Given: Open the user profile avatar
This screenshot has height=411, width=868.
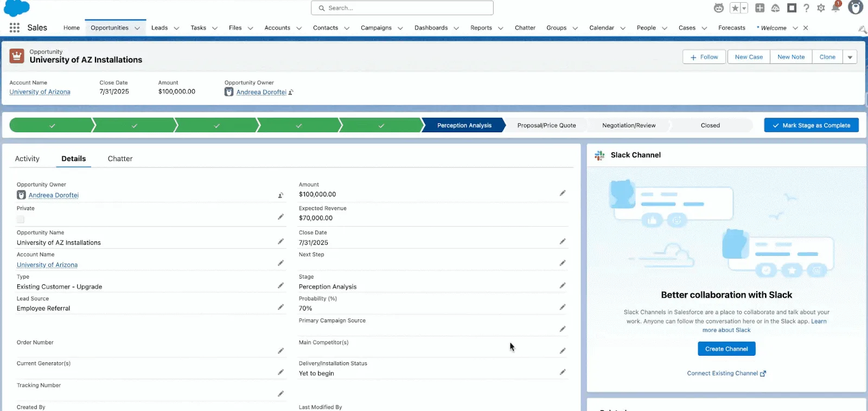Looking at the screenshot, I should pyautogui.click(x=856, y=8).
